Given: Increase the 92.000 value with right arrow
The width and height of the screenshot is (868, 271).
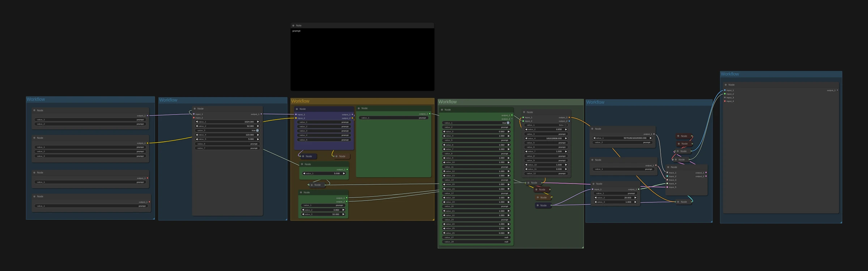Looking at the screenshot, I should pyautogui.click(x=258, y=126).
